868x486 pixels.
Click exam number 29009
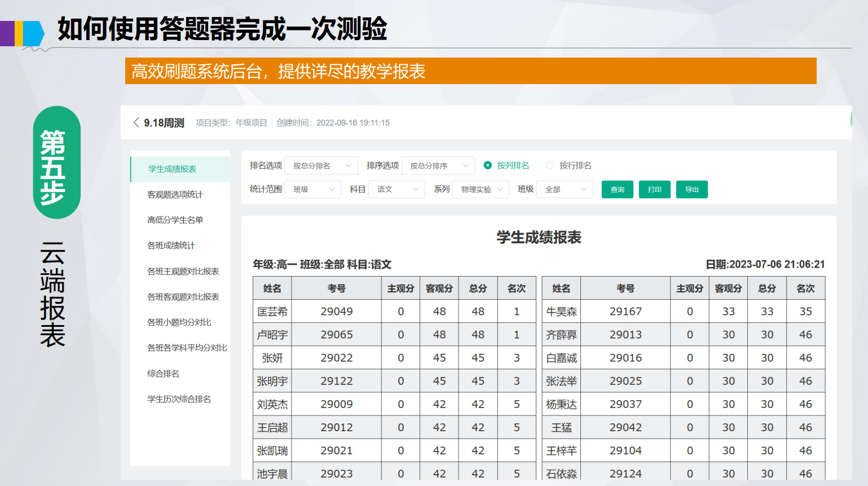pos(337,404)
